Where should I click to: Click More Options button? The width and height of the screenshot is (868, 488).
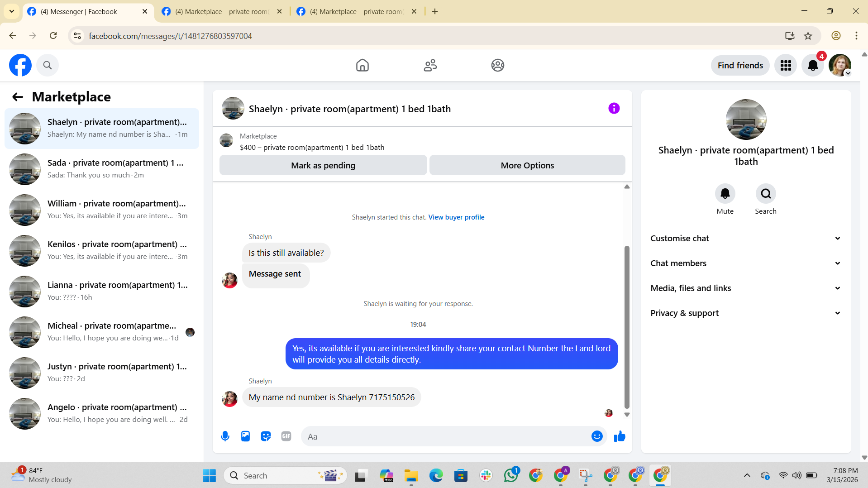tap(527, 165)
